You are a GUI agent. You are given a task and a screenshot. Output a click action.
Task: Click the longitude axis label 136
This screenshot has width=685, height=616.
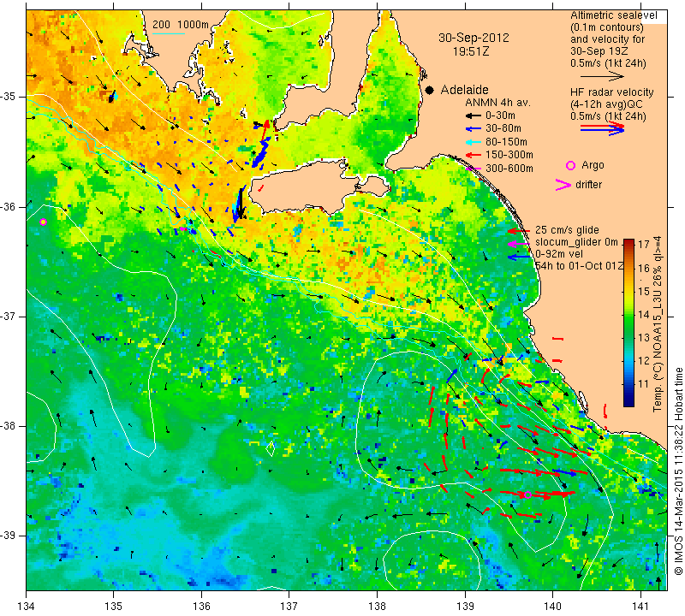pos(201,607)
